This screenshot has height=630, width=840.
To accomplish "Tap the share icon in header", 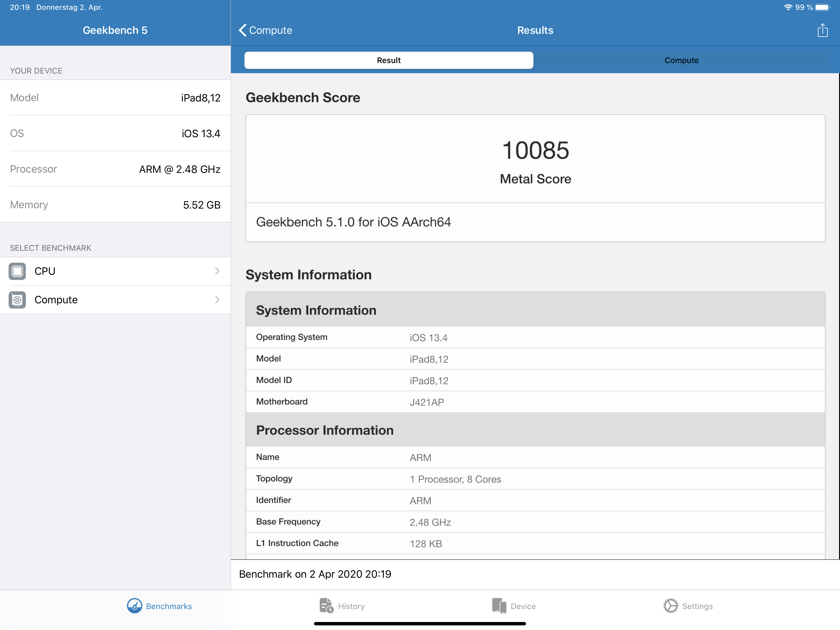I will point(822,30).
